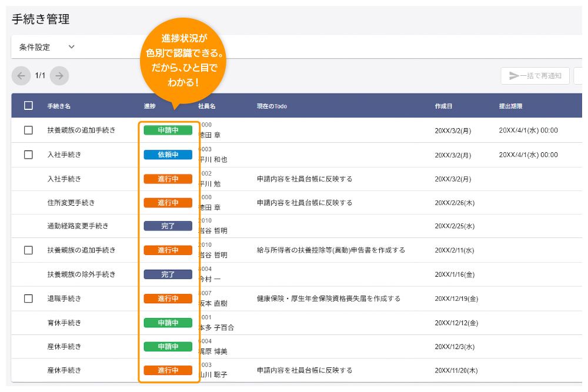Check the 退職手続き row checkbox

coord(28,299)
